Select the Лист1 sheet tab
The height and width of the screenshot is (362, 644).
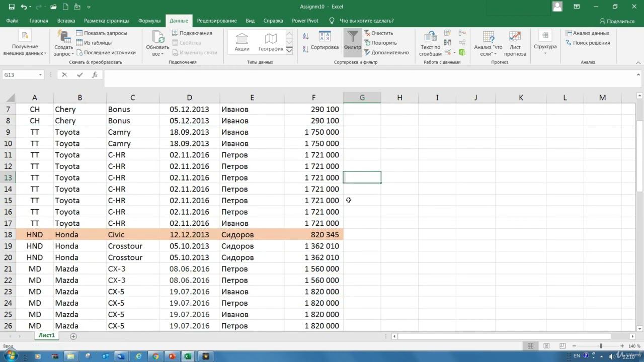[47, 335]
